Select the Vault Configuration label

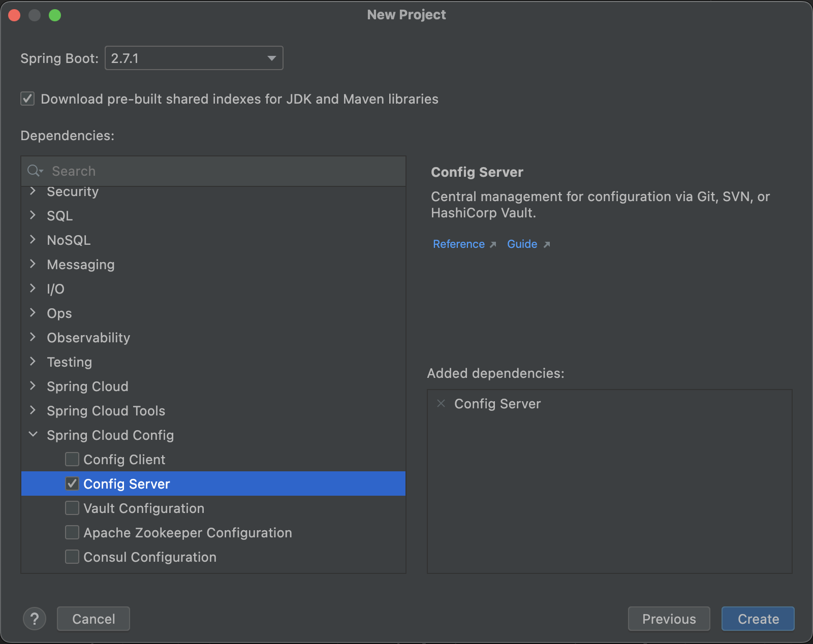coord(144,508)
